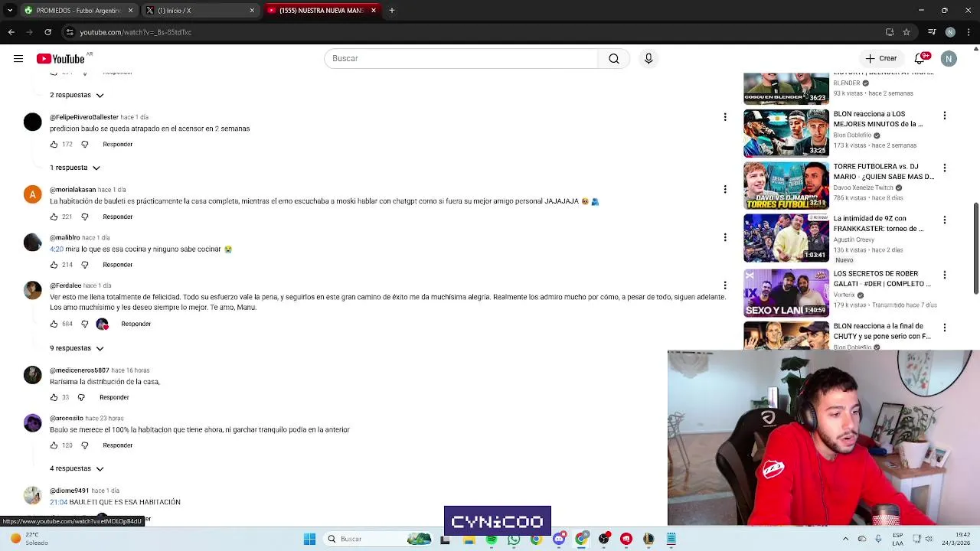Open the Chrome three-dot menu
The width and height of the screenshot is (980, 551).
coord(969,32)
